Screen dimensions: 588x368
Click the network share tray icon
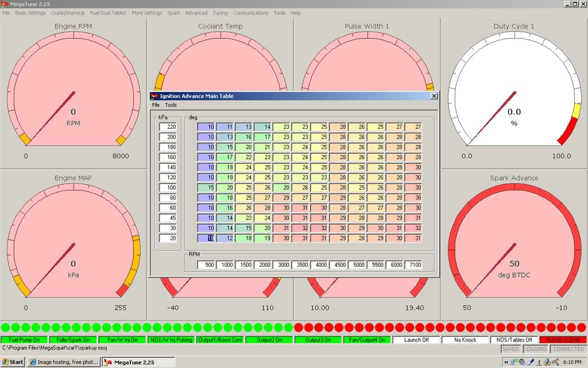tap(555, 362)
